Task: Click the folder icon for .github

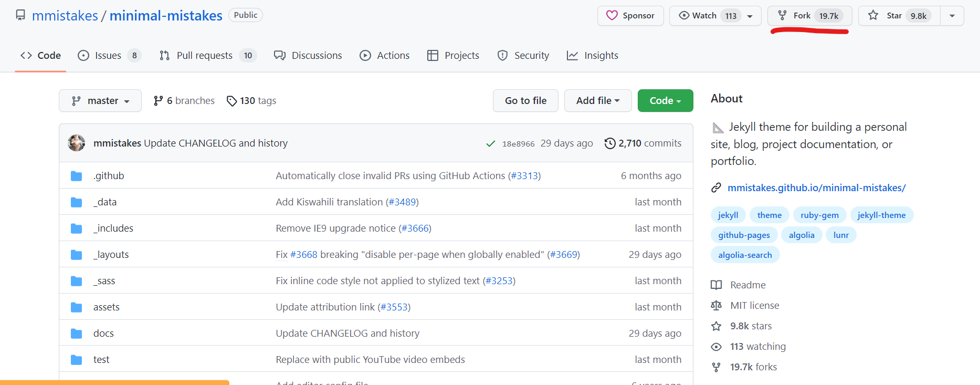Action: [x=77, y=176]
